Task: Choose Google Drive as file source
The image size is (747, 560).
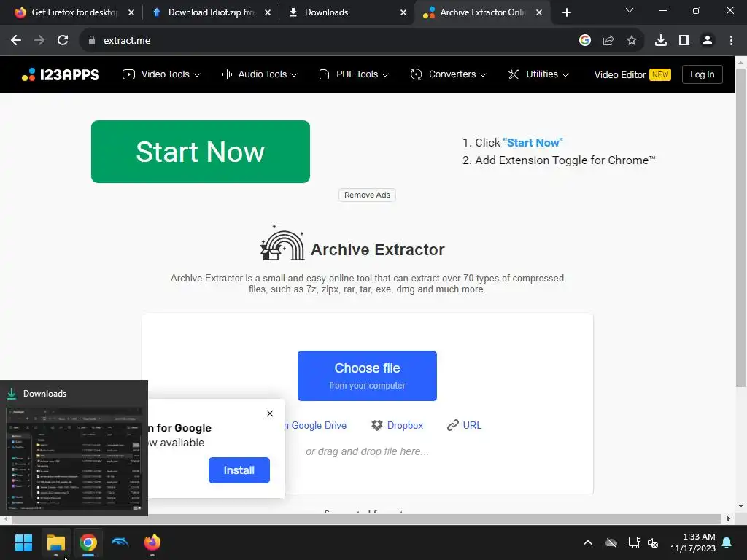Action: 315,425
